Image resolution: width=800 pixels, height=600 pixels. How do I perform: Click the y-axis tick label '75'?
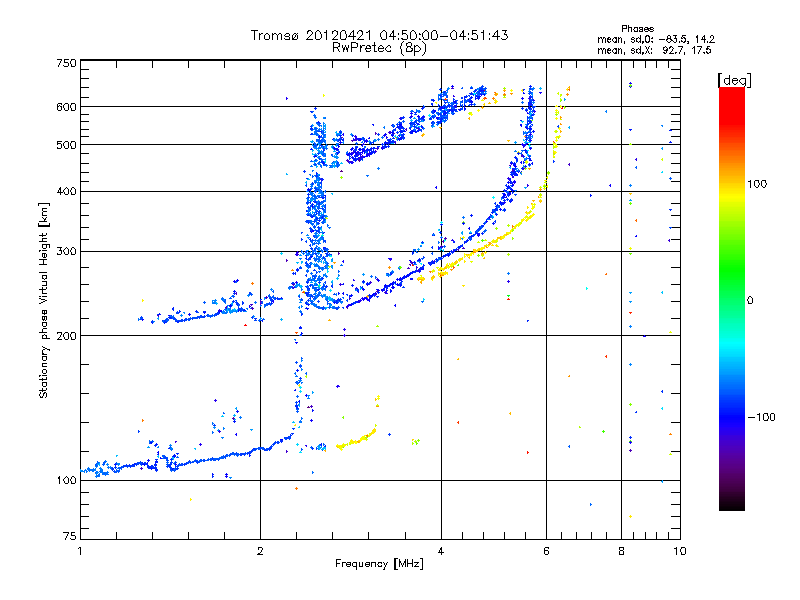click(70, 536)
